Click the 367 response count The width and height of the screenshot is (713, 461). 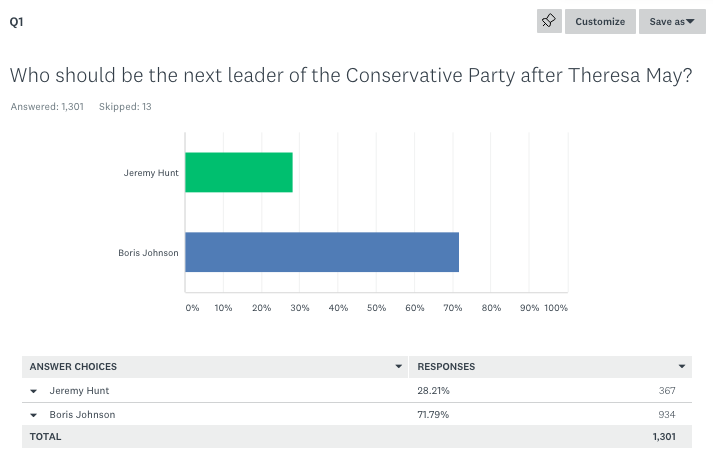pos(667,390)
